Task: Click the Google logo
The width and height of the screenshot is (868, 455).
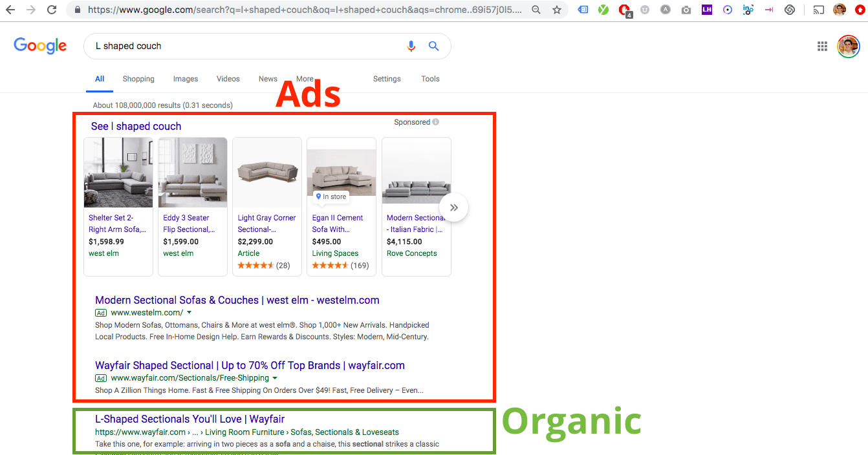Action: coord(40,46)
